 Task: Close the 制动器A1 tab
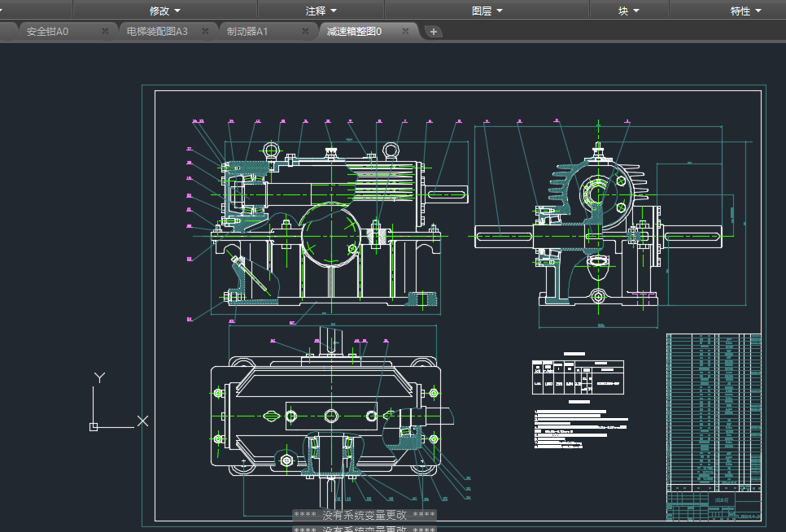(306, 31)
